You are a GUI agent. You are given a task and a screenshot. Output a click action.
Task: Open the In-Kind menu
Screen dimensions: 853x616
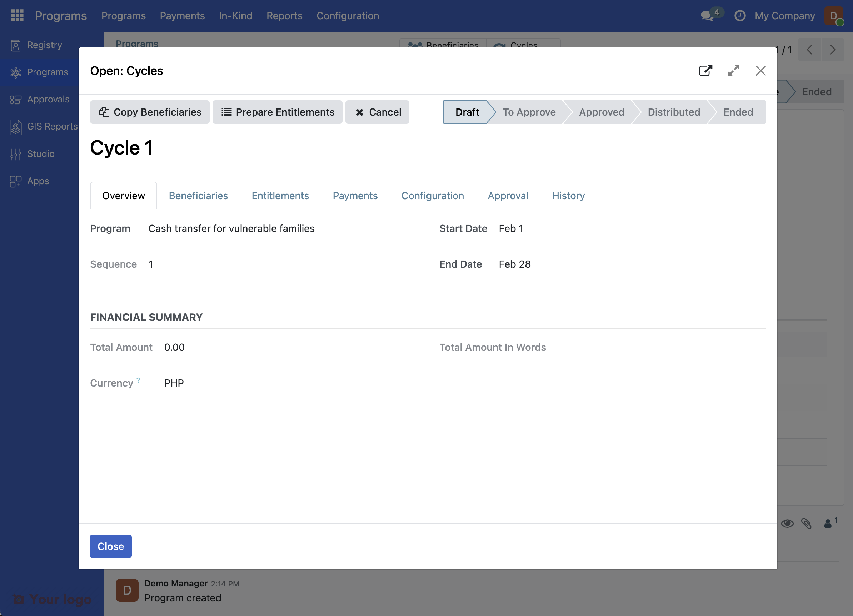[x=235, y=16]
